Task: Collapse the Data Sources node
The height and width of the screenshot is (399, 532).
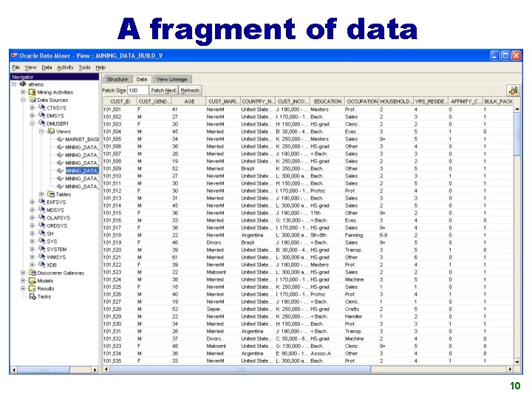Action: [23, 100]
